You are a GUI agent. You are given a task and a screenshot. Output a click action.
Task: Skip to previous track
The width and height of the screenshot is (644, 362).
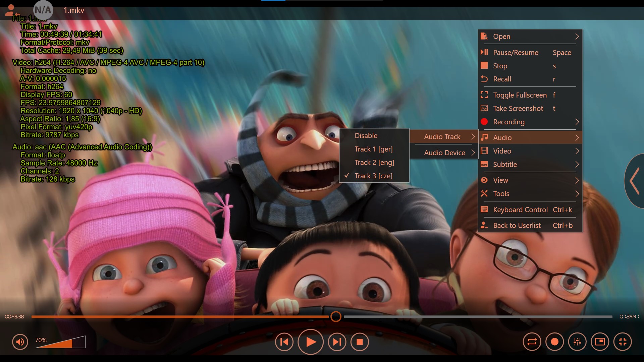click(284, 342)
